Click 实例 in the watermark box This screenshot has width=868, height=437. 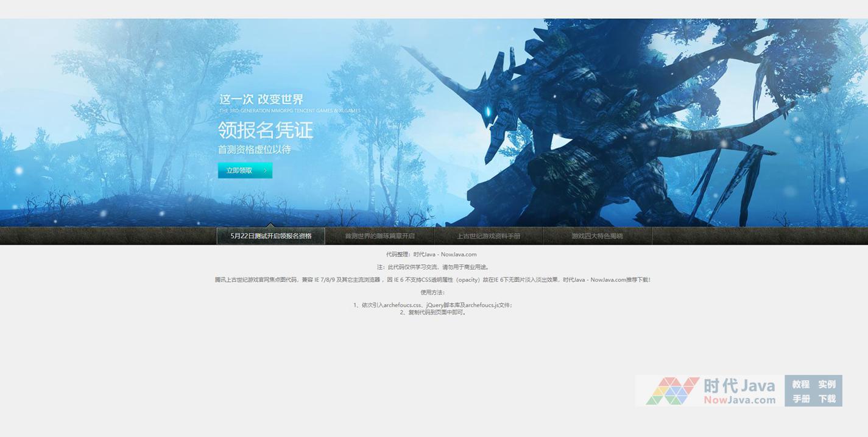[x=827, y=384]
